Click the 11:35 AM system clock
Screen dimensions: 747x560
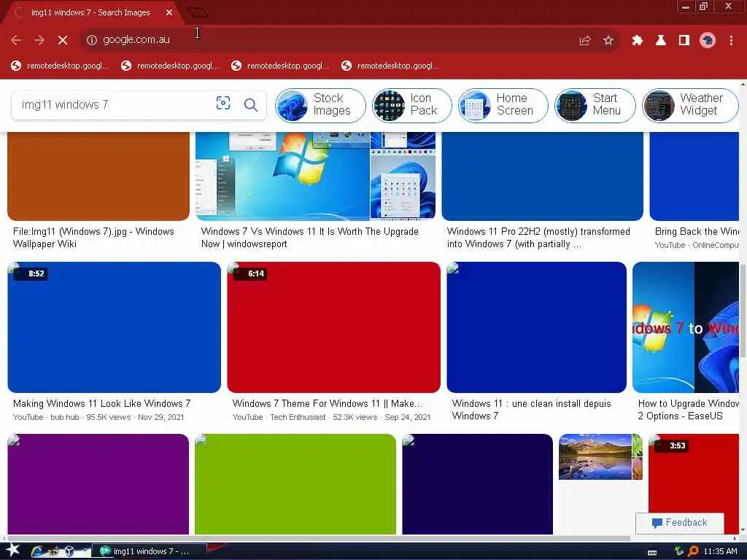(x=720, y=551)
